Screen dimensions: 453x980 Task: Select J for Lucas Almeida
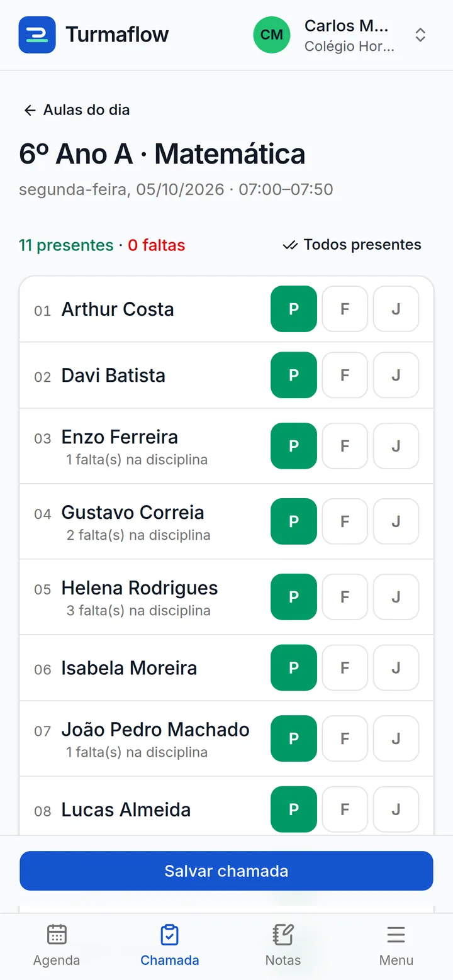tap(396, 810)
